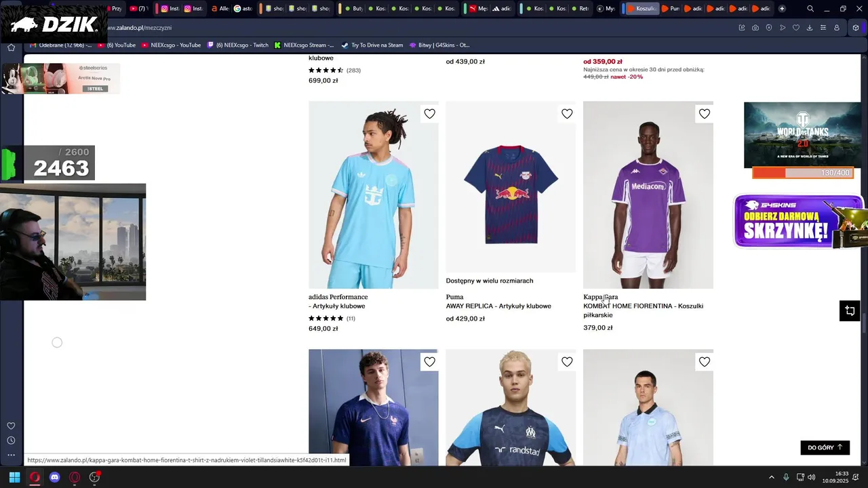Open the downloads icon in browser toolbar
This screenshot has height=488, width=868.
(x=810, y=28)
